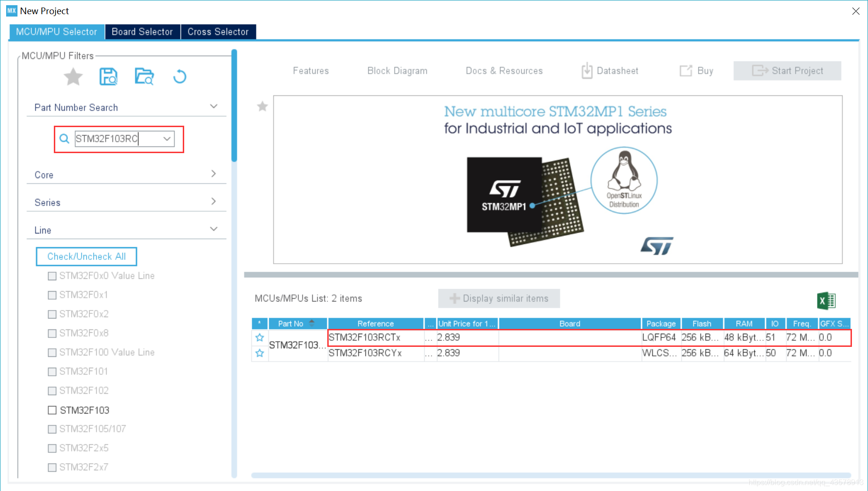This screenshot has height=491, width=868.
Task: Click the Board column header
Action: pos(570,324)
